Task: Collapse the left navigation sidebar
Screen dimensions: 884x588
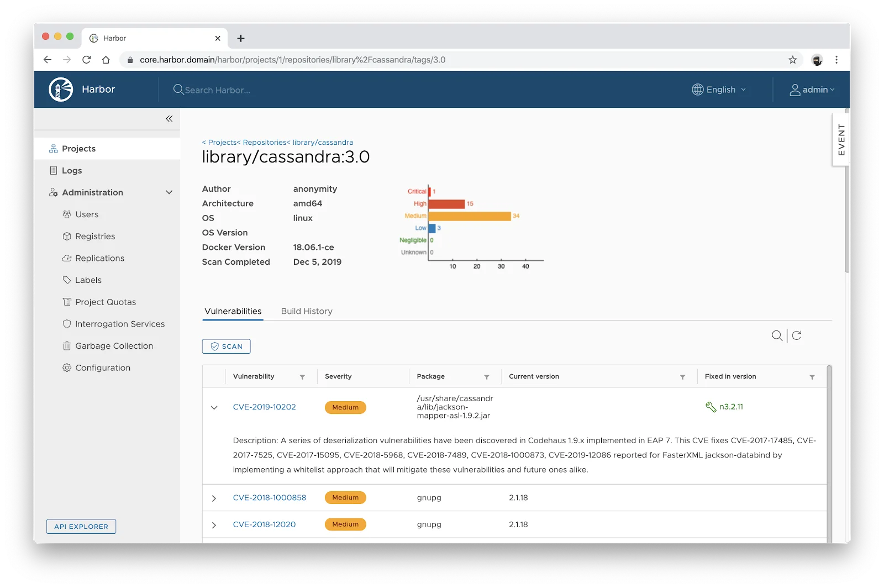Action: tap(169, 118)
